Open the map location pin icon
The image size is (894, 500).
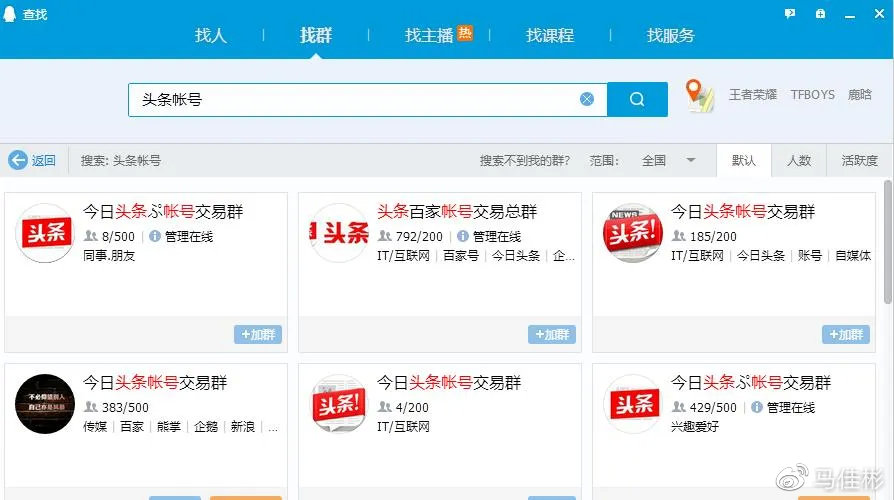699,95
